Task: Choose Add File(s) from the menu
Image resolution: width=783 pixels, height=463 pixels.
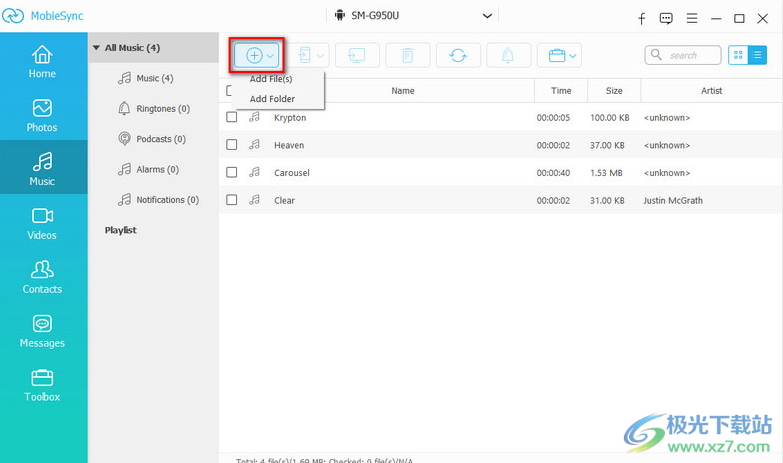Action: pyautogui.click(x=271, y=79)
